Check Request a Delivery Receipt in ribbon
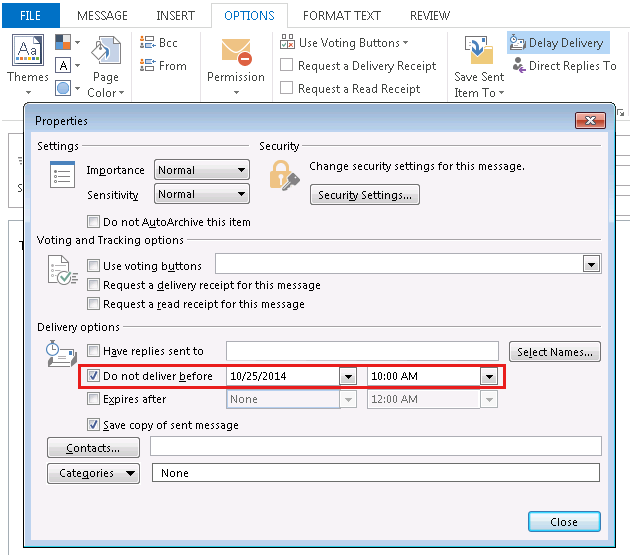Viewport: 632px width, 557px height. (x=286, y=64)
